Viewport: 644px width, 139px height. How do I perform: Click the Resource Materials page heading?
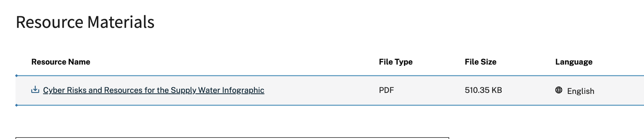pyautogui.click(x=85, y=22)
